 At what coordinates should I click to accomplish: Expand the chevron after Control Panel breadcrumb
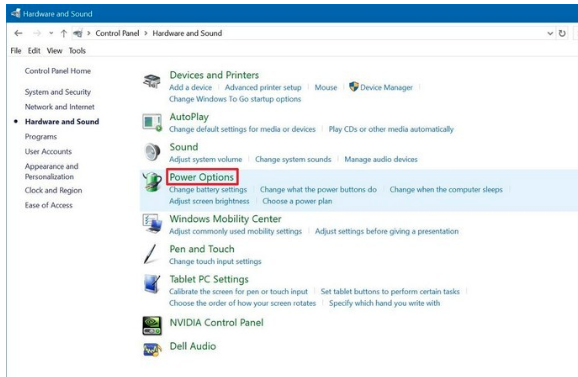(146, 34)
